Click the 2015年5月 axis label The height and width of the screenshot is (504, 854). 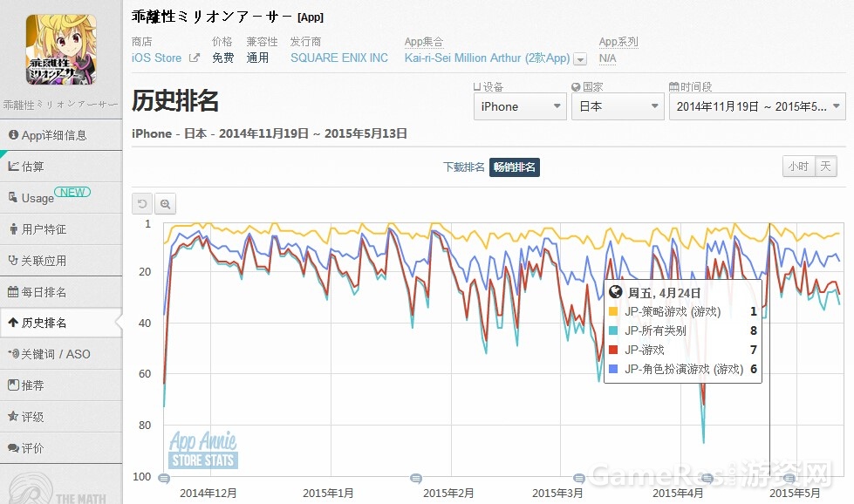[795, 494]
